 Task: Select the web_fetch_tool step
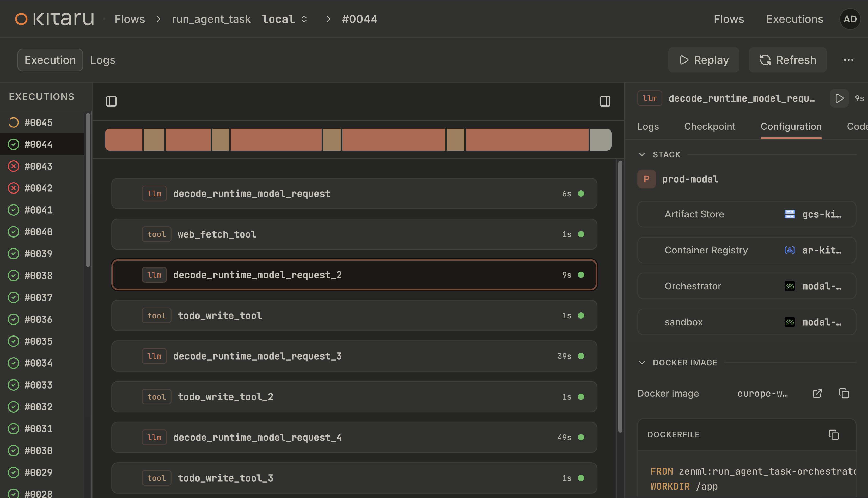354,234
